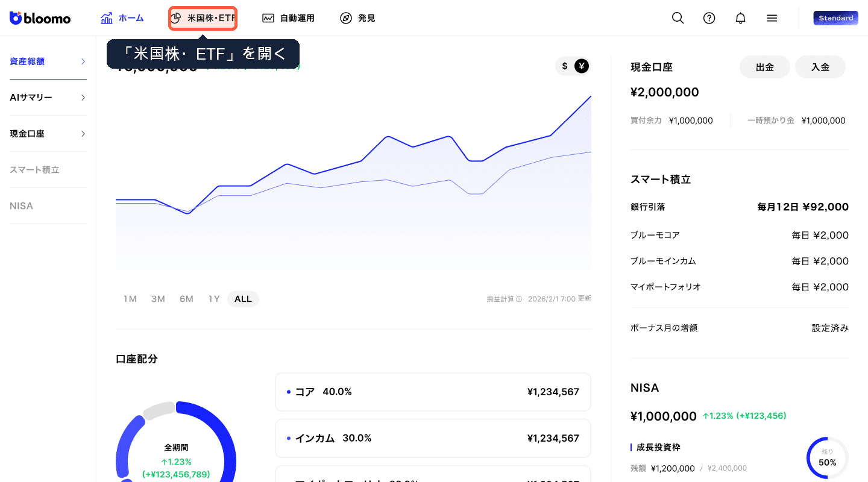
Task: Go to the ホーム tab
Action: [122, 18]
